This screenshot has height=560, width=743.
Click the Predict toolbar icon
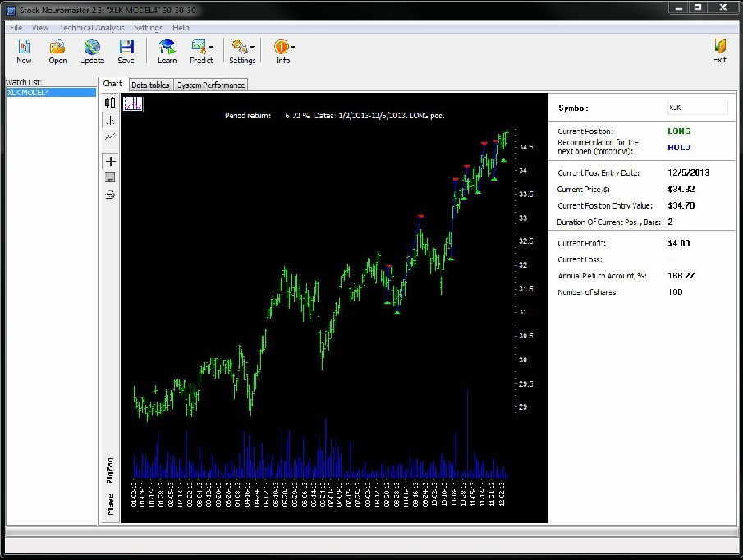point(199,47)
